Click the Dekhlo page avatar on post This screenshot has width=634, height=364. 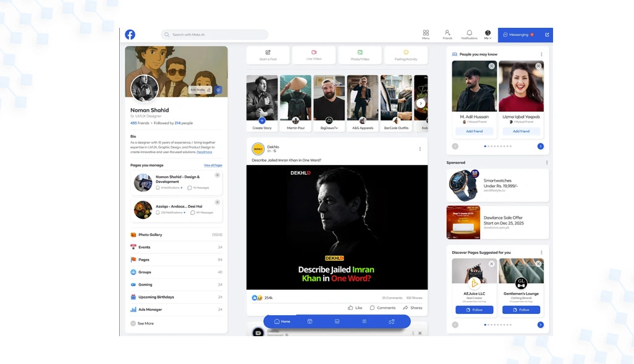pos(258,149)
